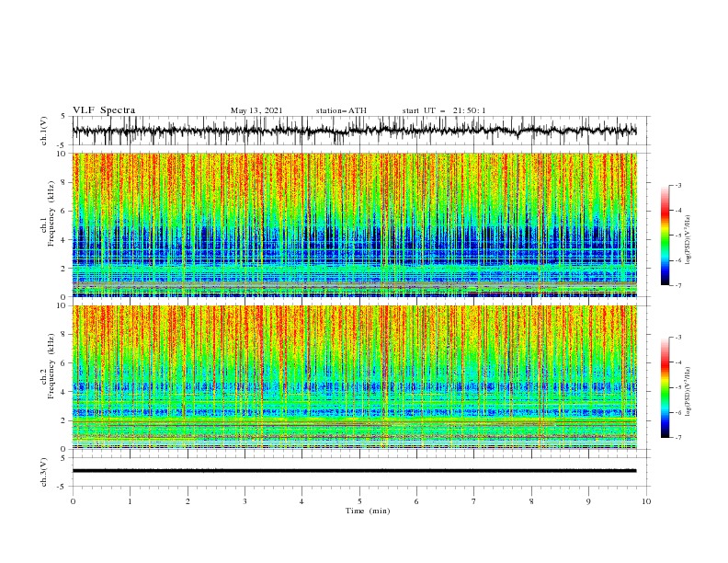The image size is (728, 563).
Task: Click the ch.3 voltage waveform trace
Action: tap(354, 471)
